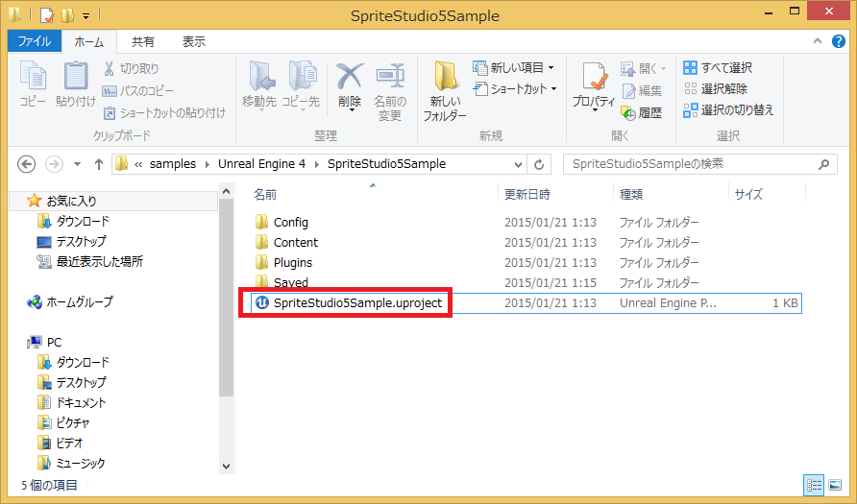
Task: Click breadcrumb arrow after Unreal Engine 4
Action: [316, 164]
